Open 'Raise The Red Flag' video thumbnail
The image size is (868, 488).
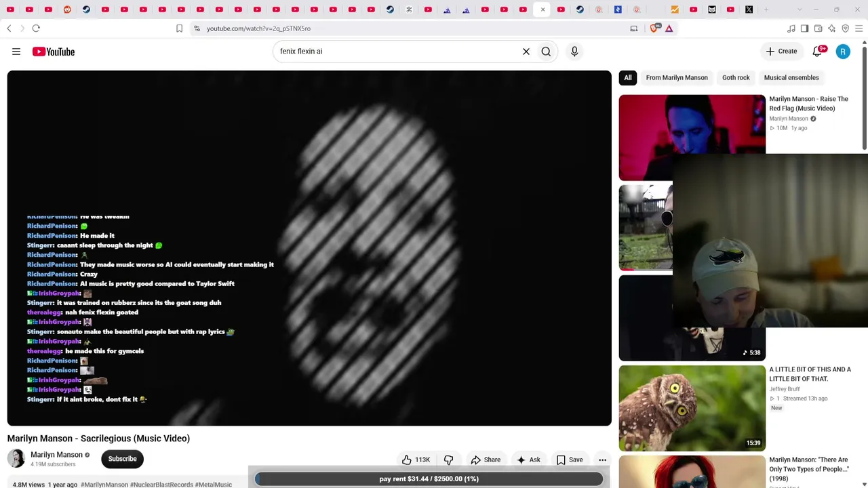click(692, 137)
